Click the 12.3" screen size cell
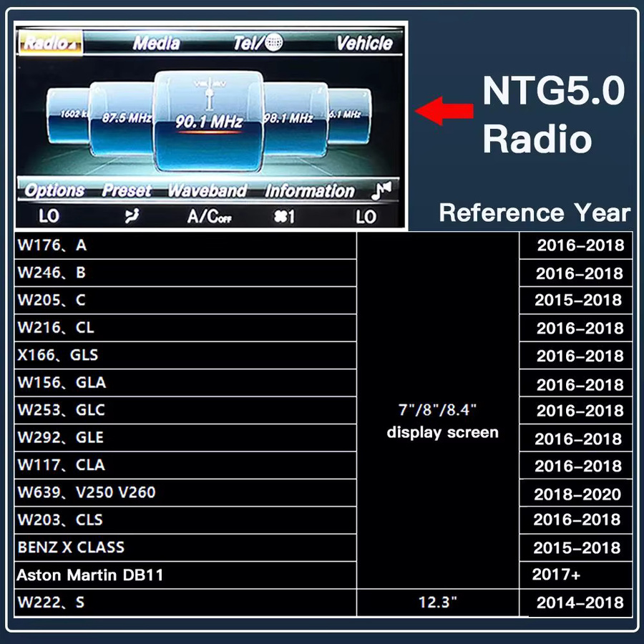The width and height of the screenshot is (644, 644). pyautogui.click(x=438, y=603)
